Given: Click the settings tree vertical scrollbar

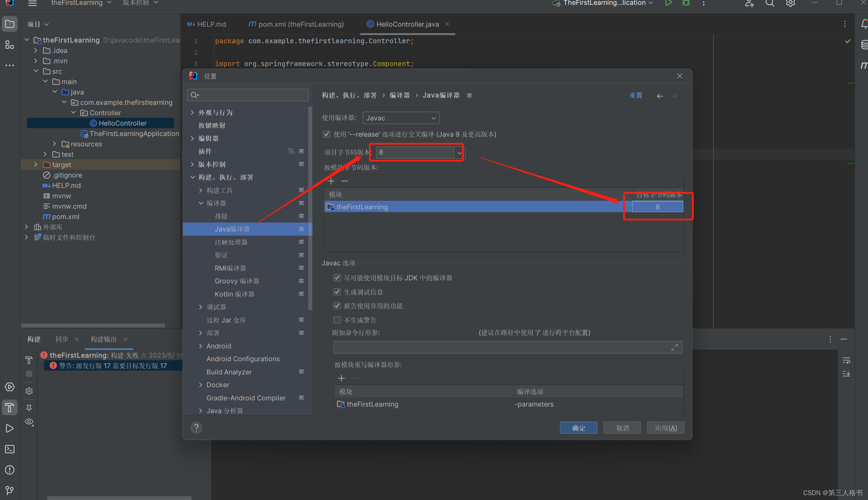Looking at the screenshot, I should (310, 208).
